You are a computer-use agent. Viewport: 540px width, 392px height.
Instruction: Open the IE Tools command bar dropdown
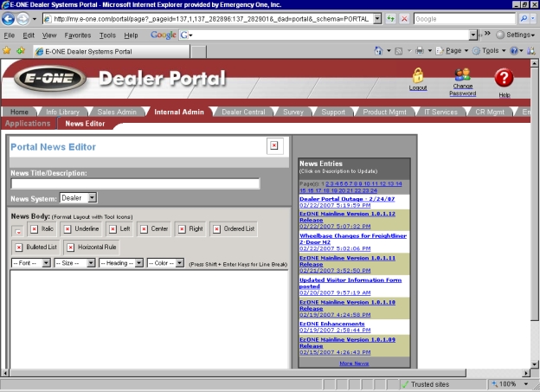(x=489, y=51)
